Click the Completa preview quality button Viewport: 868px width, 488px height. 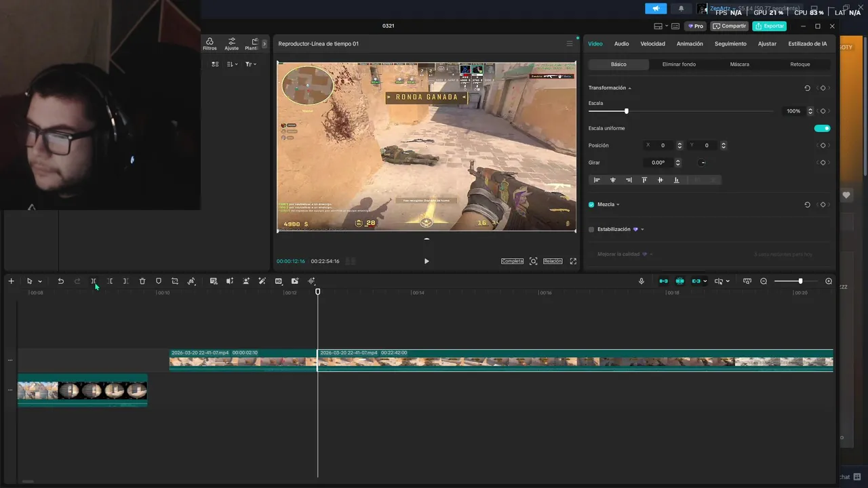coord(513,261)
